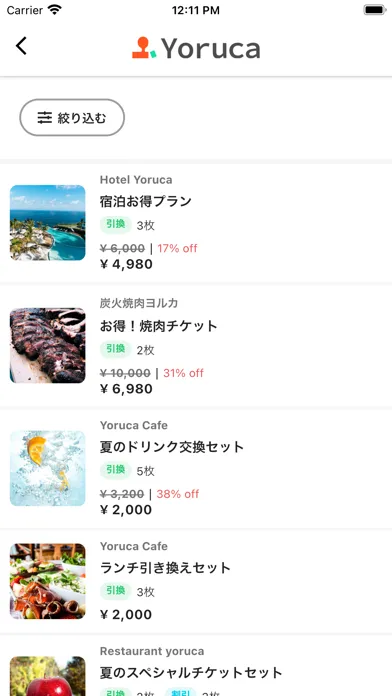Select お得！焼肉チケット title
Viewport: 392px width, 696px height.
coord(158,326)
